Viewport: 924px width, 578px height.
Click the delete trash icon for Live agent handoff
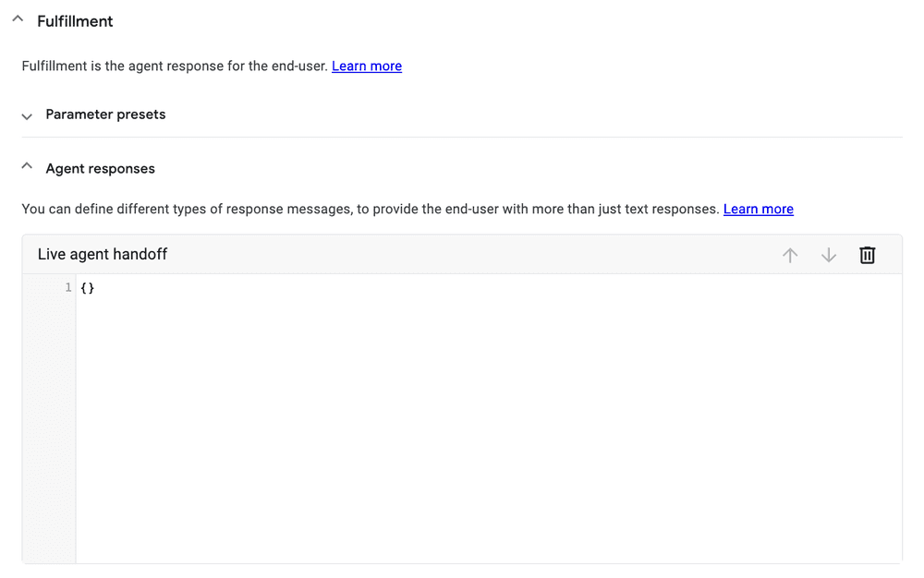point(867,254)
